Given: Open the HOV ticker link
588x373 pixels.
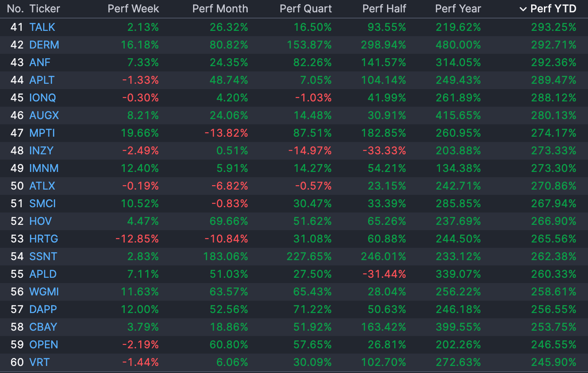Looking at the screenshot, I should (41, 221).
